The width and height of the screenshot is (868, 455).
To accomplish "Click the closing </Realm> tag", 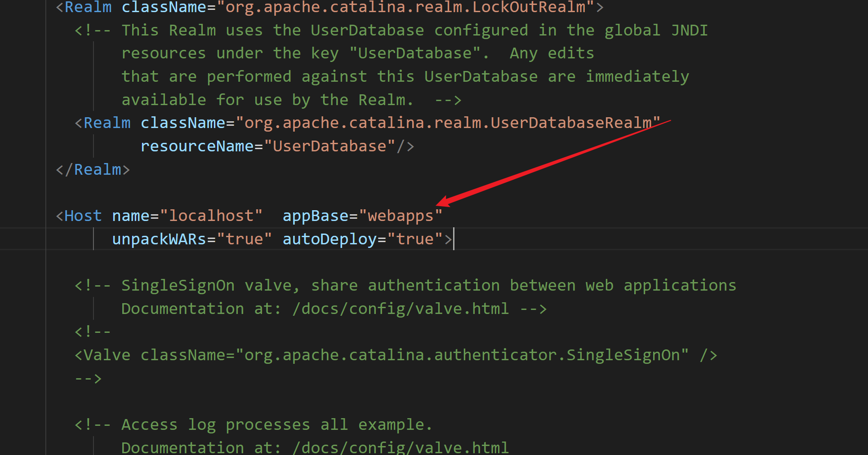I will [93, 169].
